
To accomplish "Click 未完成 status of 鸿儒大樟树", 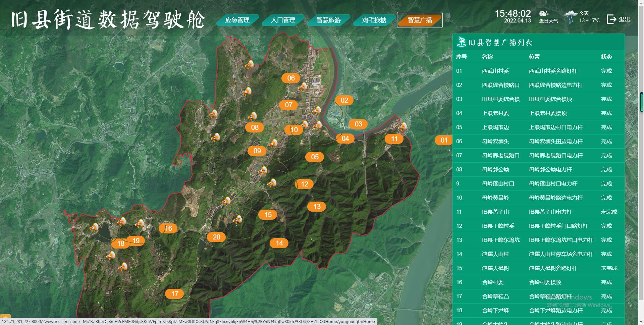I will tap(609, 268).
